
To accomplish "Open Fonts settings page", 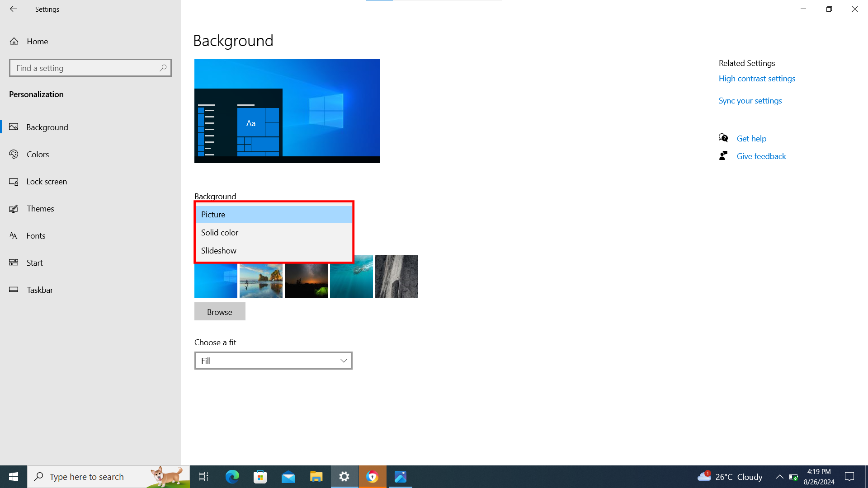I will tap(36, 236).
